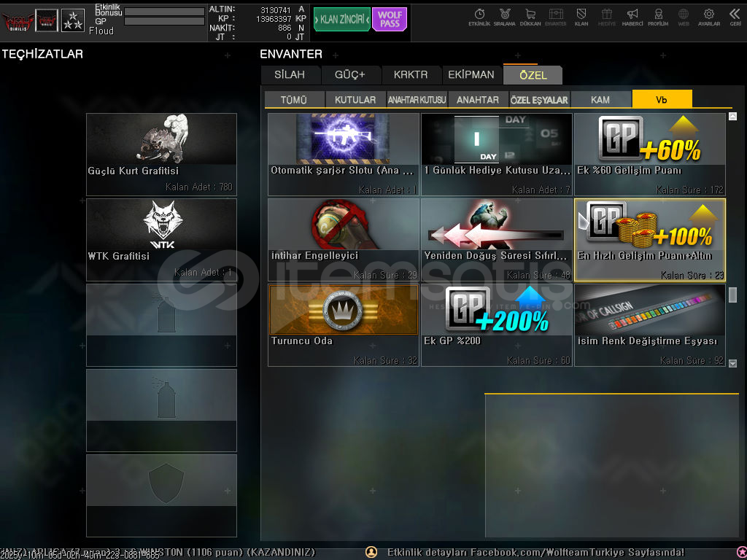Select the ANAHTAR sub-tab

478,99
